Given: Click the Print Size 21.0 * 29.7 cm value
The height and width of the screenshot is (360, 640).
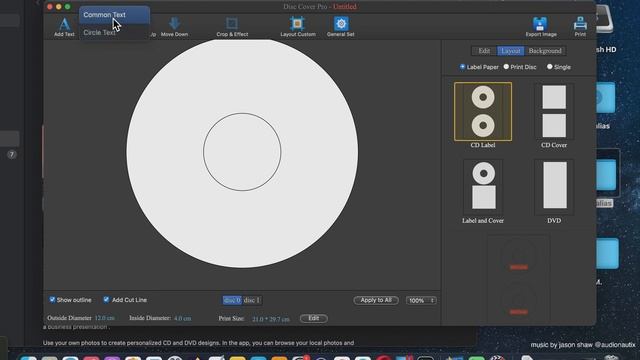Looking at the screenshot, I should tap(271, 319).
